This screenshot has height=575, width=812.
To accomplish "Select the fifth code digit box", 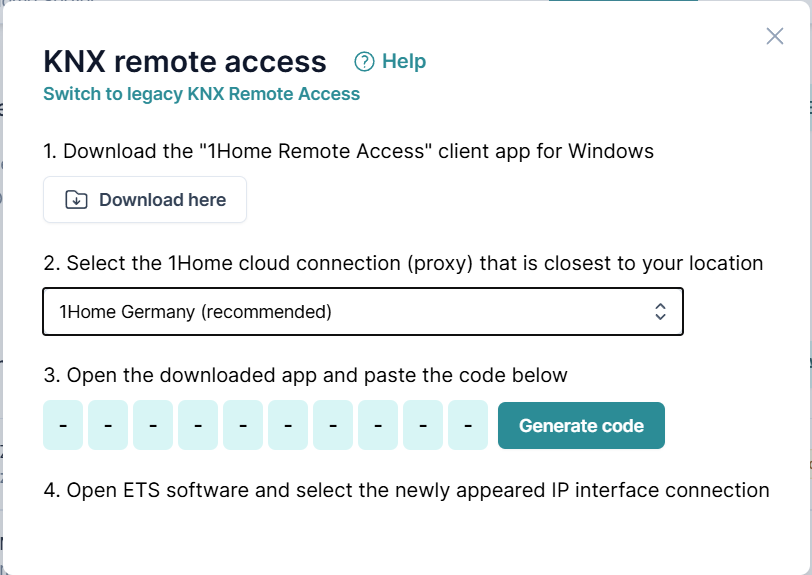I will [x=243, y=426].
